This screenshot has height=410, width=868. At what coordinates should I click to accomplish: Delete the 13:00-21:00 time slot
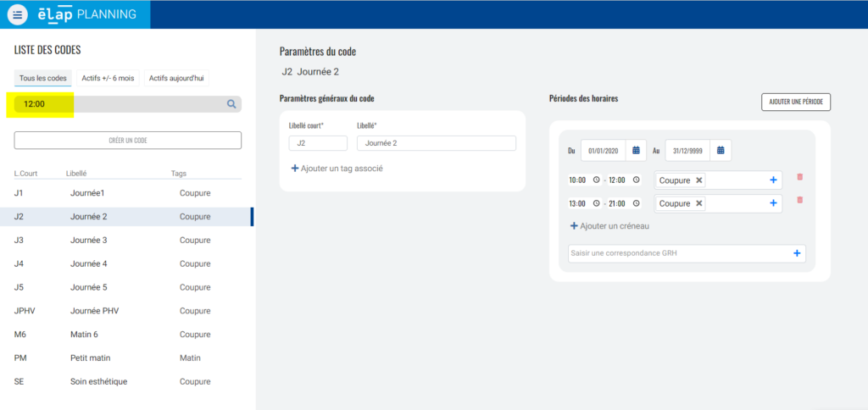[799, 201]
